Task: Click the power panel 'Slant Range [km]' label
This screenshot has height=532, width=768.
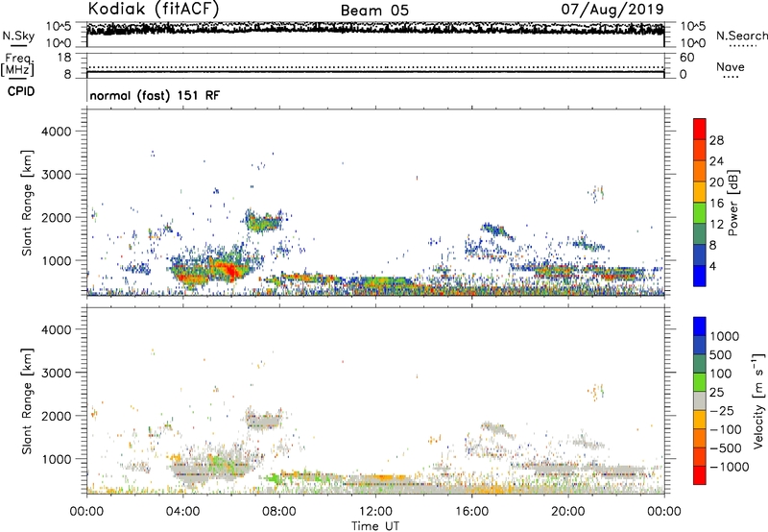Action: click(27, 203)
